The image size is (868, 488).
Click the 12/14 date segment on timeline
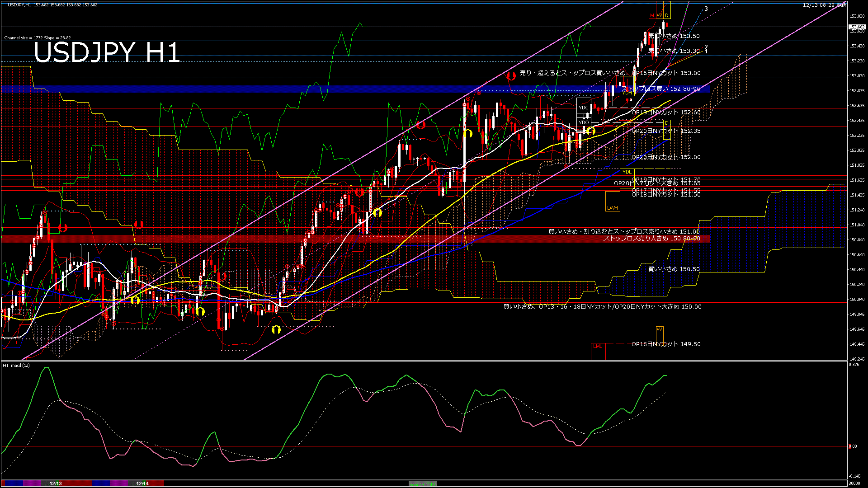click(x=142, y=483)
